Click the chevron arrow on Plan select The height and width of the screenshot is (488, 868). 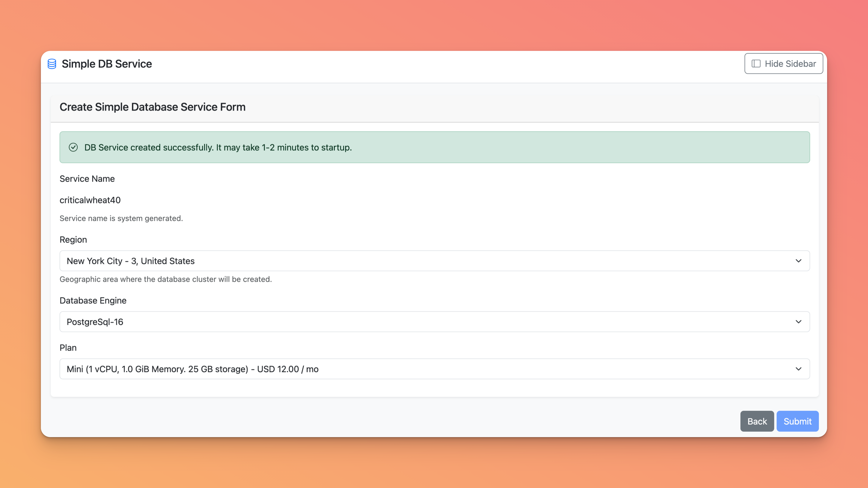click(x=798, y=369)
